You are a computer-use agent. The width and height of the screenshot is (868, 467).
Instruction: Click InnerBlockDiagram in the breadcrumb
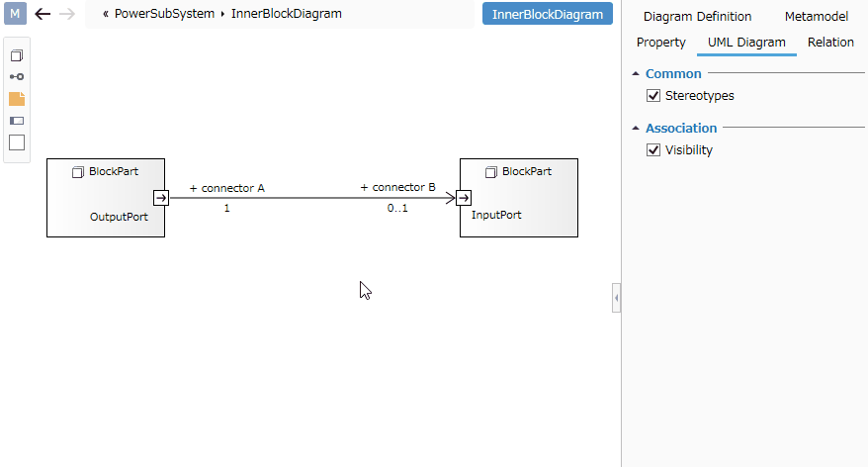pos(286,14)
